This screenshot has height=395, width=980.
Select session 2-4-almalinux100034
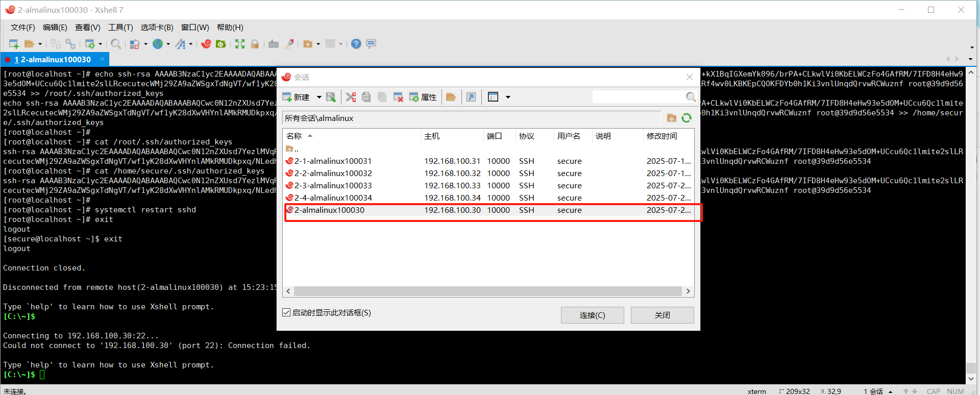tap(488, 197)
